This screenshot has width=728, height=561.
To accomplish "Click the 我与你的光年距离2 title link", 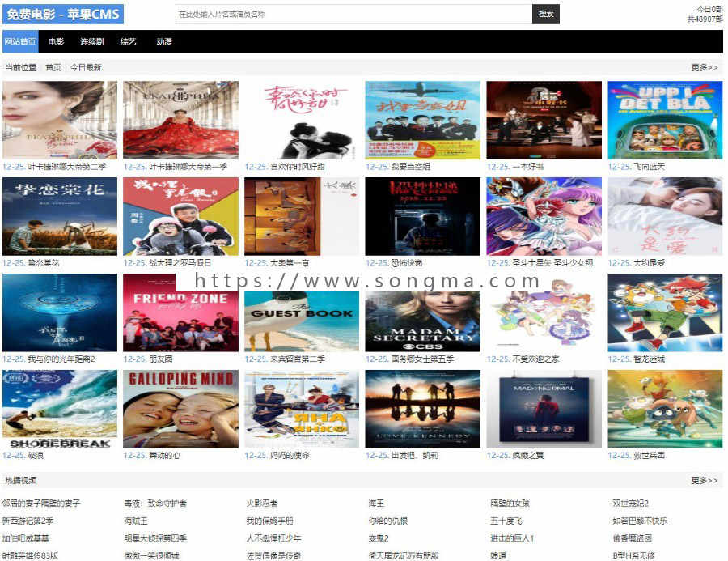I will (61, 359).
